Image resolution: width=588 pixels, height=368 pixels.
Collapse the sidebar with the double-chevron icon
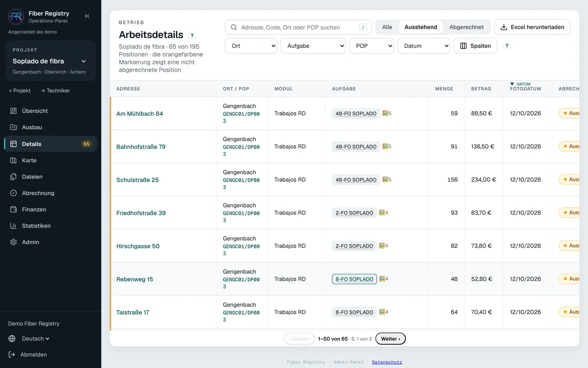pos(87,16)
